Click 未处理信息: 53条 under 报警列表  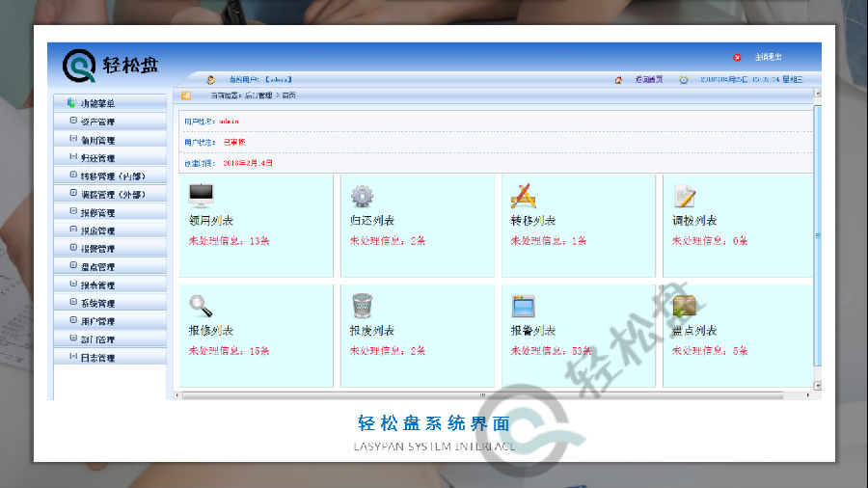coord(552,351)
